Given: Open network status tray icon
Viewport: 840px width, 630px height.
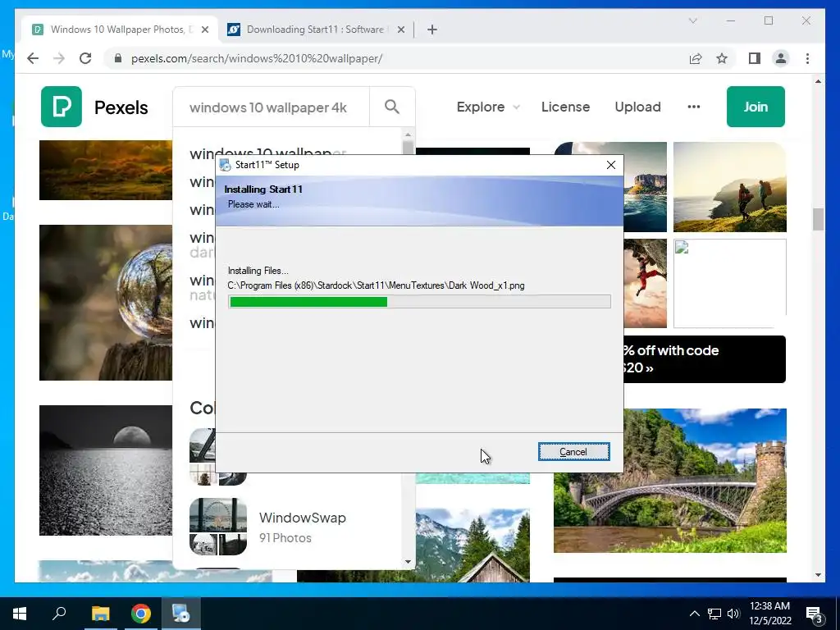Looking at the screenshot, I should (714, 614).
